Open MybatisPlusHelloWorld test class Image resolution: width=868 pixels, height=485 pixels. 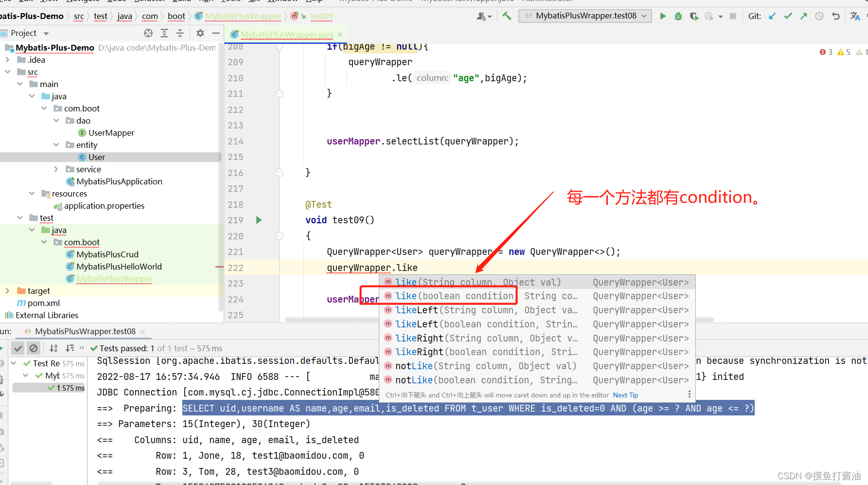point(119,267)
